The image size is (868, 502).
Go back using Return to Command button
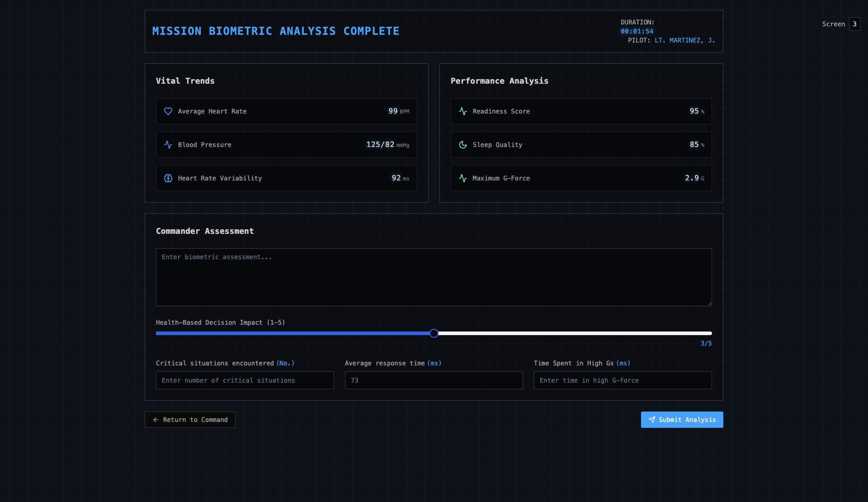tap(190, 420)
